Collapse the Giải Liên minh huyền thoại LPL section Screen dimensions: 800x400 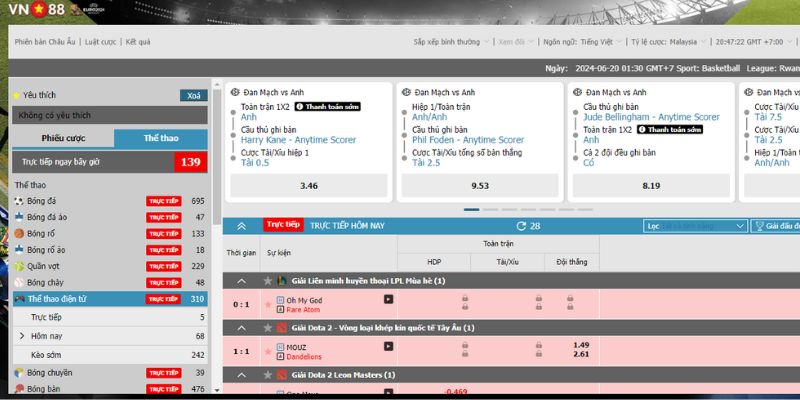(x=242, y=281)
